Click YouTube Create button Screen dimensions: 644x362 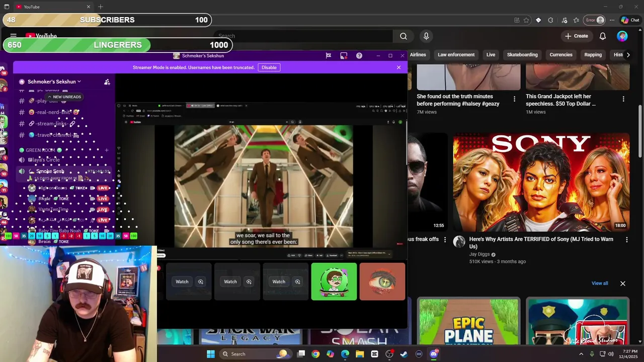(x=577, y=36)
